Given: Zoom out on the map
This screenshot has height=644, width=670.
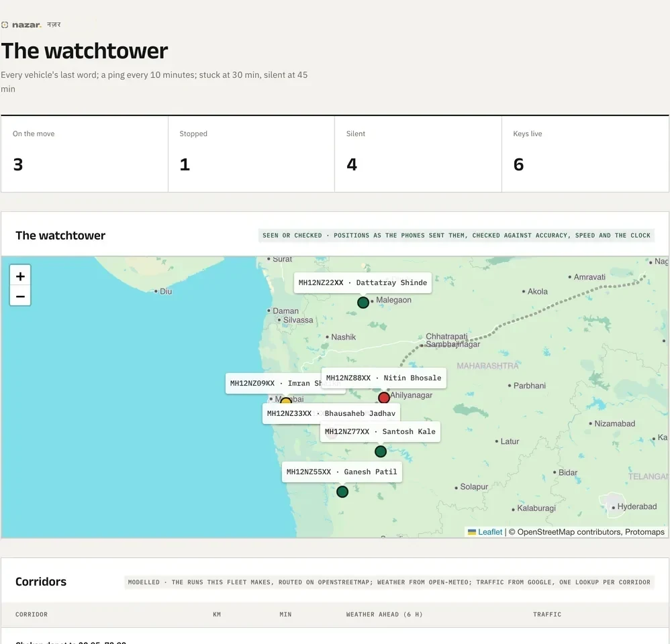Looking at the screenshot, I should click(20, 296).
